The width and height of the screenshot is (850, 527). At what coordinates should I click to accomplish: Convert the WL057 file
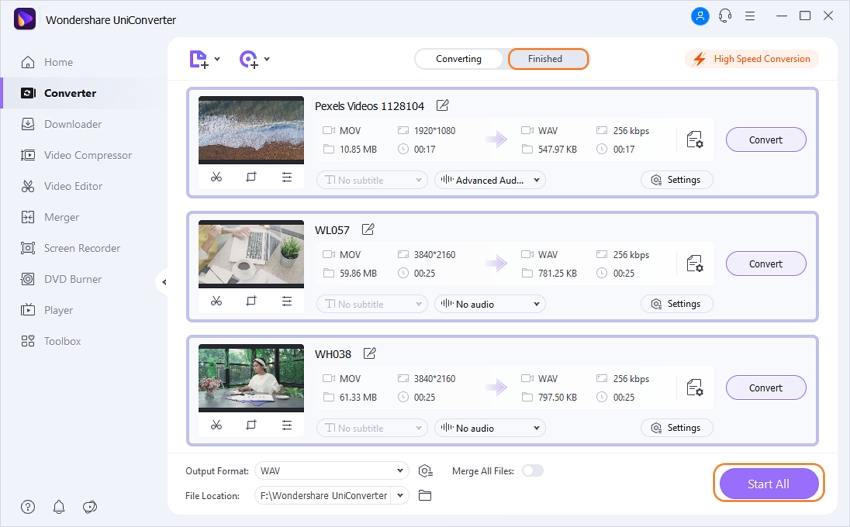point(766,264)
